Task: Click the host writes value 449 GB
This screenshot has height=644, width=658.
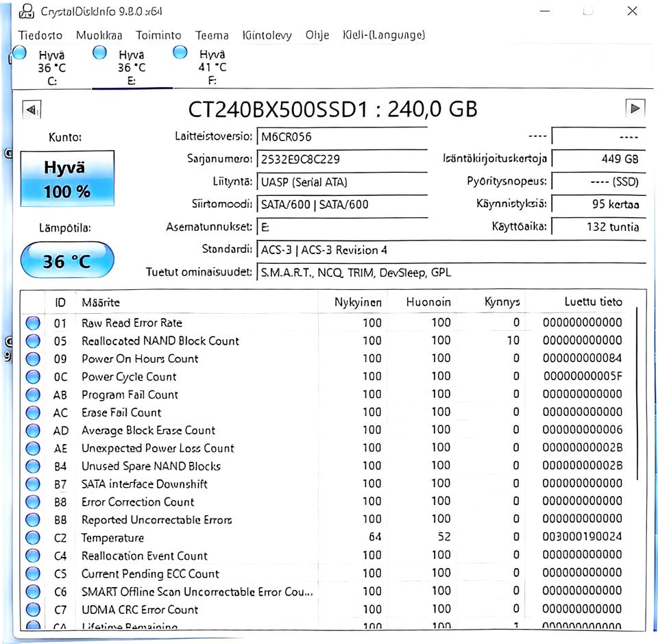Action: tap(599, 159)
